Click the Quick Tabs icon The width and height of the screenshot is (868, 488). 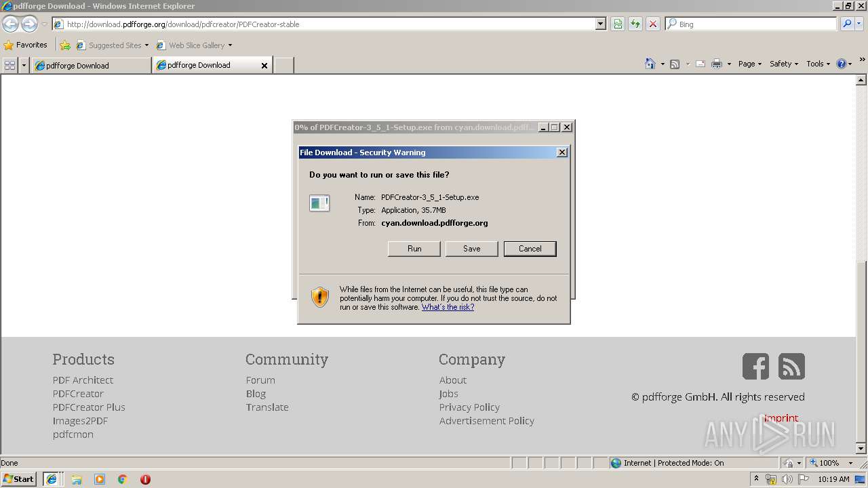coord(9,65)
